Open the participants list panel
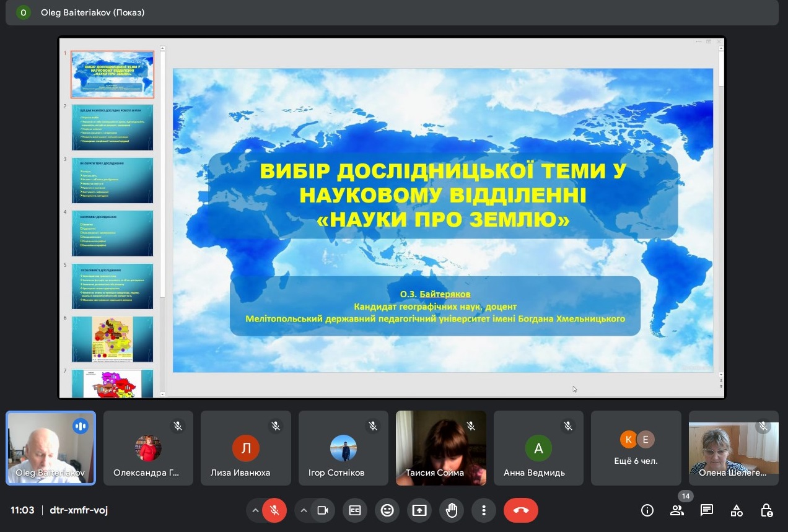This screenshot has height=532, width=788. click(x=677, y=510)
